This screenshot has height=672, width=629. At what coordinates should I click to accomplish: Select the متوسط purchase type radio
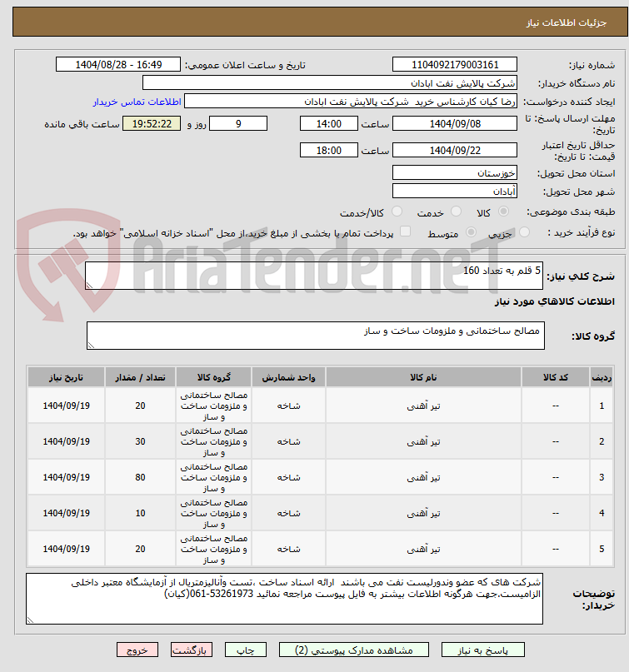click(x=471, y=232)
